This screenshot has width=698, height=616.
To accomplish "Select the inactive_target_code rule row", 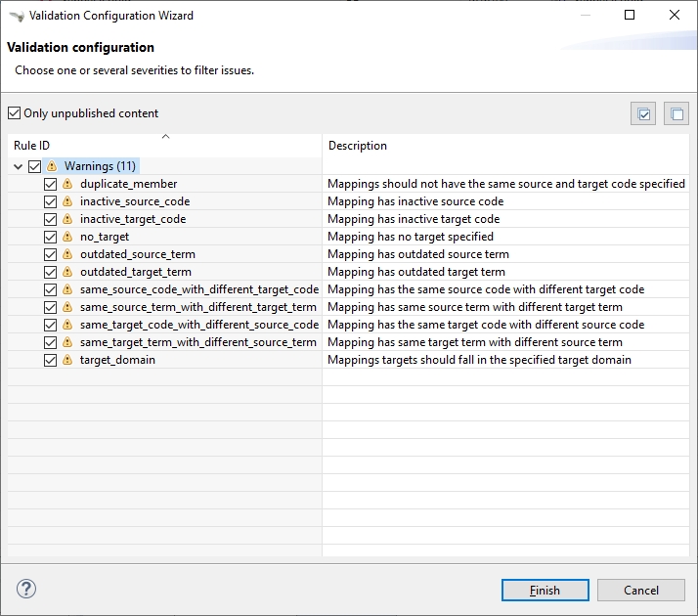I will pyautogui.click(x=133, y=219).
